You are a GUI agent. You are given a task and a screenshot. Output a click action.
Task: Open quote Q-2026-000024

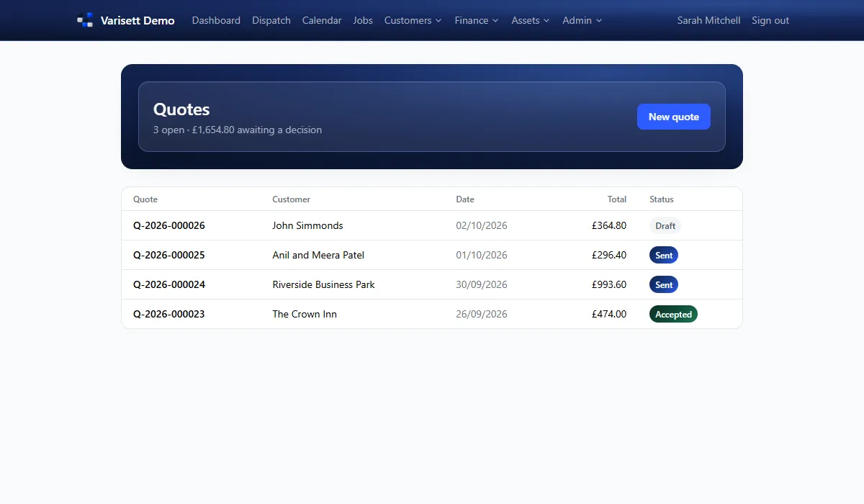[x=169, y=284]
